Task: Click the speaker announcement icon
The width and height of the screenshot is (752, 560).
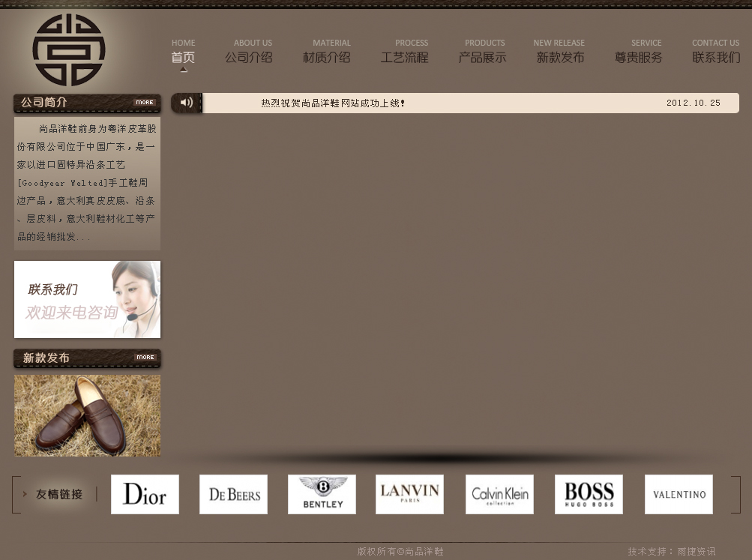Action: 187,103
